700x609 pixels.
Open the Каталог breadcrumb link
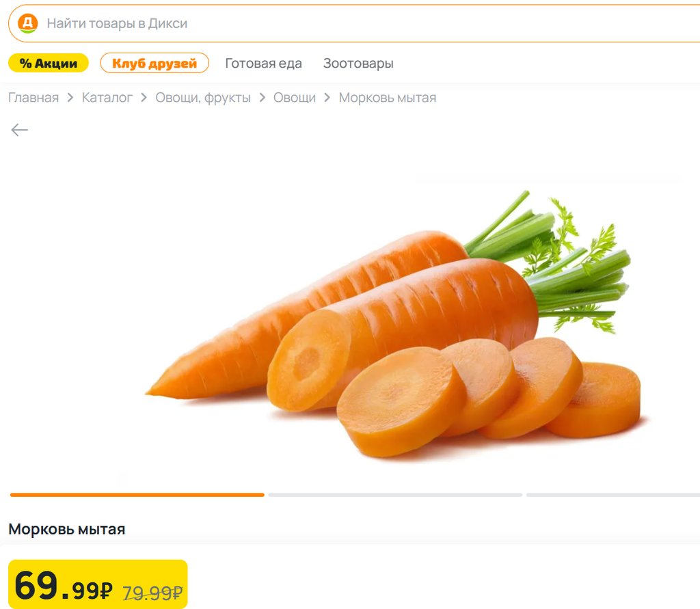tap(107, 97)
